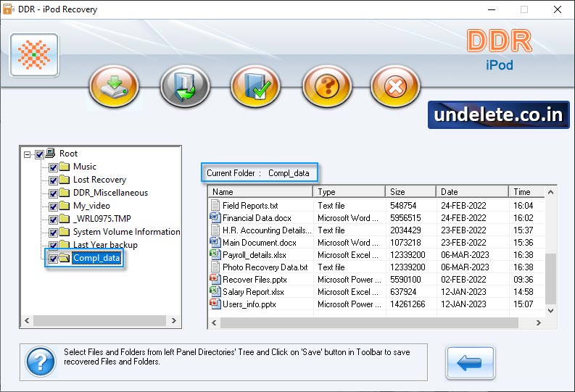Toggle the My_video folder checkbox
Screen dimensions: 575x392
tap(53, 206)
